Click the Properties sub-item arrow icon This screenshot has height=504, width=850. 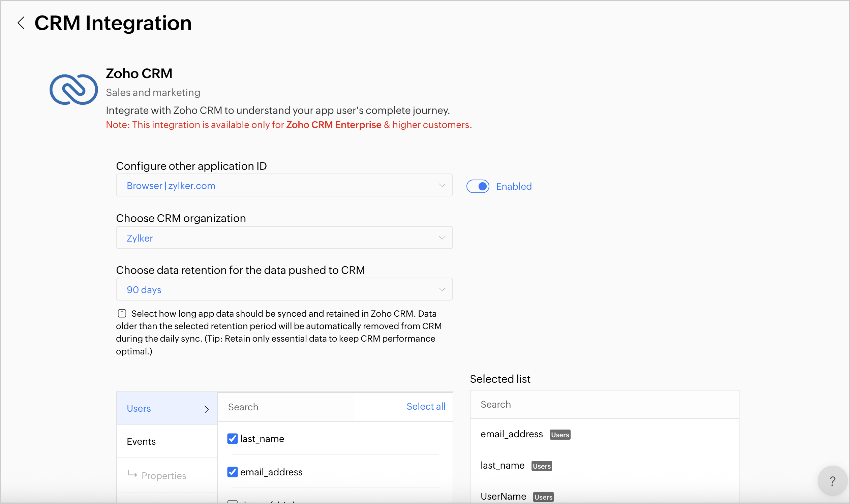tap(132, 474)
